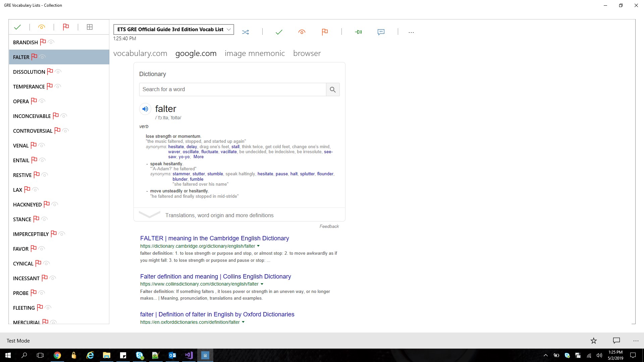Screen dimensions: 644x362
Task: Toggle the eye icon next to BRANDISH
Action: point(51,42)
